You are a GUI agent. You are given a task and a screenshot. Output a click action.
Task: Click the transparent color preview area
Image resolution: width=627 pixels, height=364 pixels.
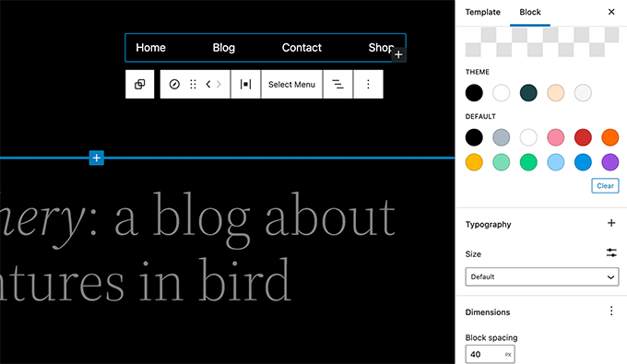(x=542, y=42)
